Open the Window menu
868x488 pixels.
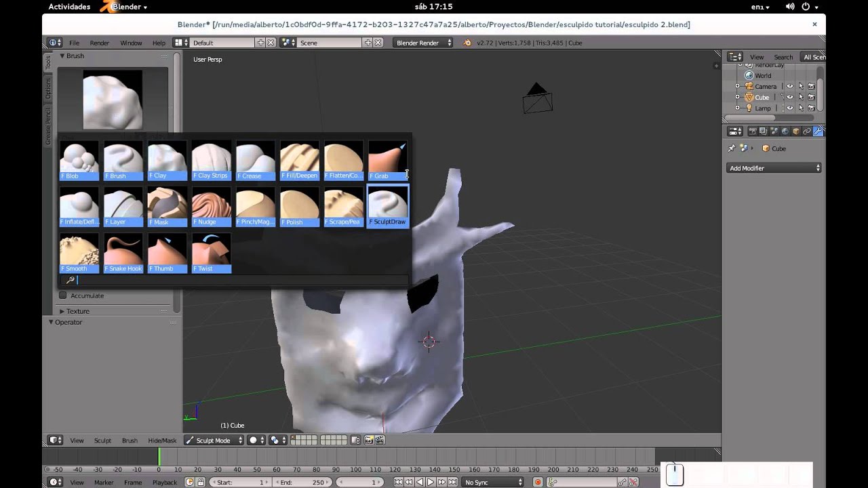[x=131, y=43]
